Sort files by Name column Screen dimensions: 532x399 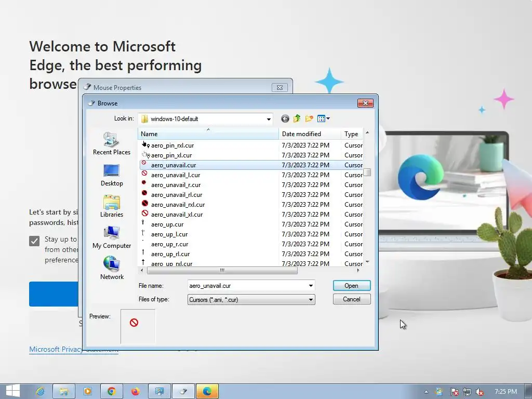tap(208, 134)
